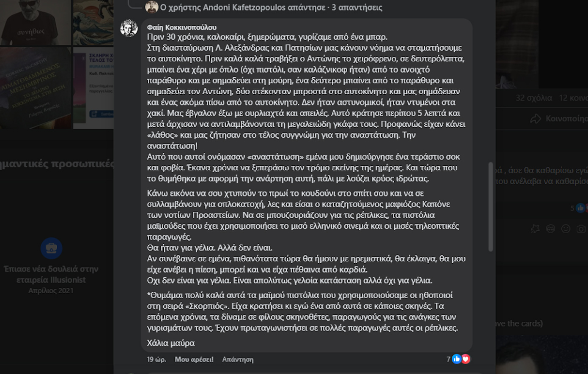Click the share arrow icon beside Κοινοποίηση

(x=536, y=119)
